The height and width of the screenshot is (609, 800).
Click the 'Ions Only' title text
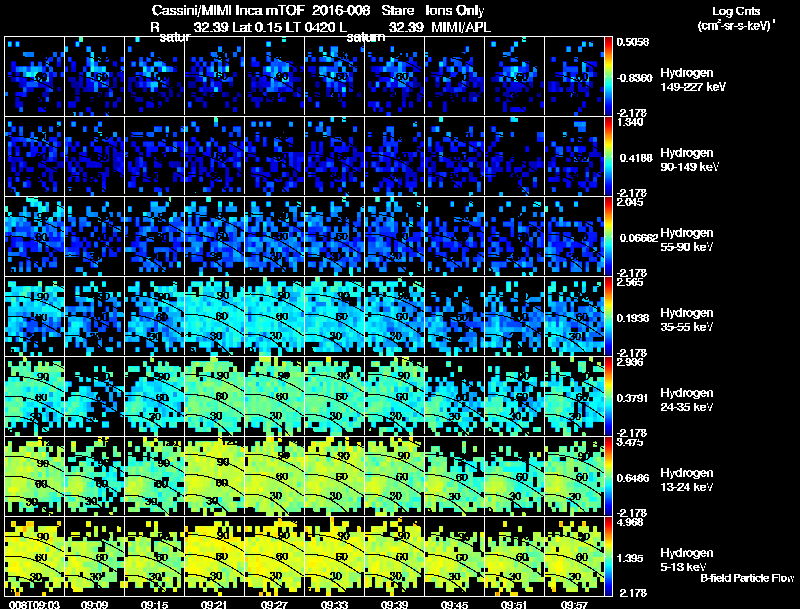click(x=454, y=11)
